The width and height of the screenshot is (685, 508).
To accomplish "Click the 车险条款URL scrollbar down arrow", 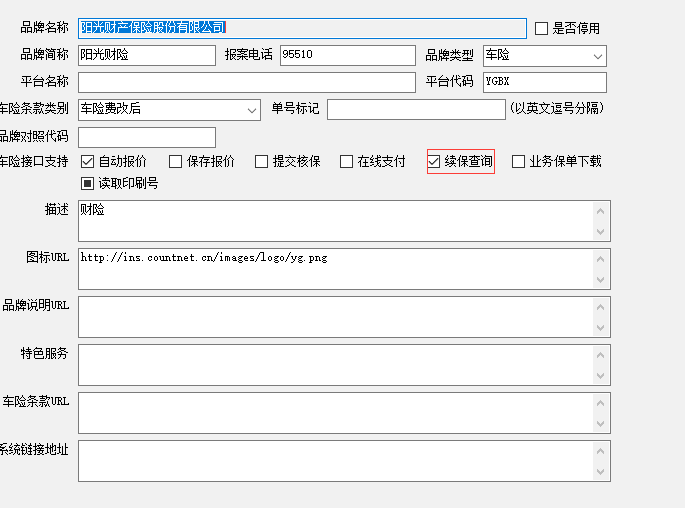I will 601,424.
